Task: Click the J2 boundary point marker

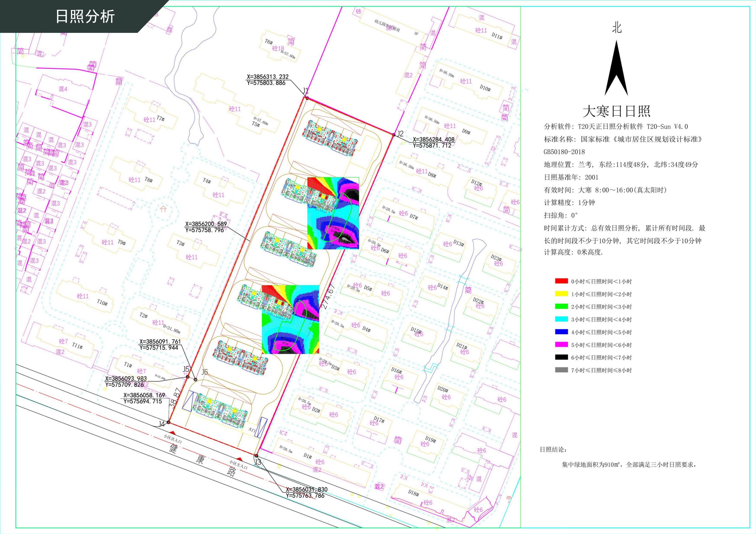Action: pos(393,134)
